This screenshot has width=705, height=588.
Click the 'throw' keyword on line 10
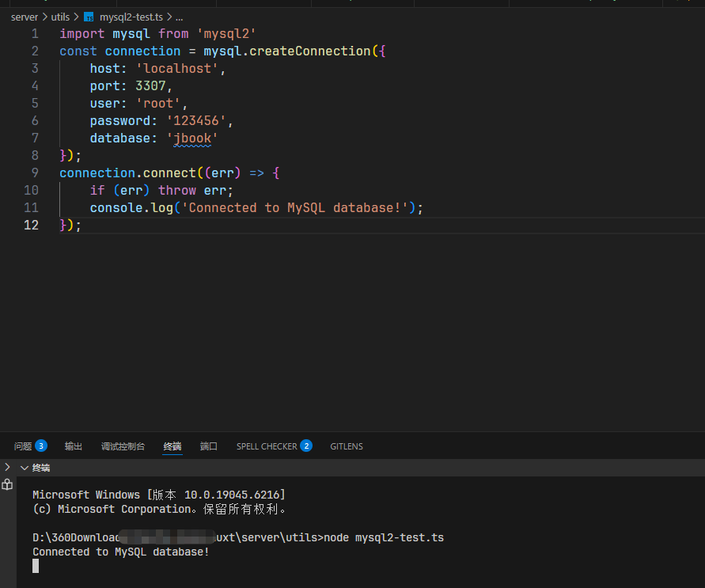click(x=176, y=190)
